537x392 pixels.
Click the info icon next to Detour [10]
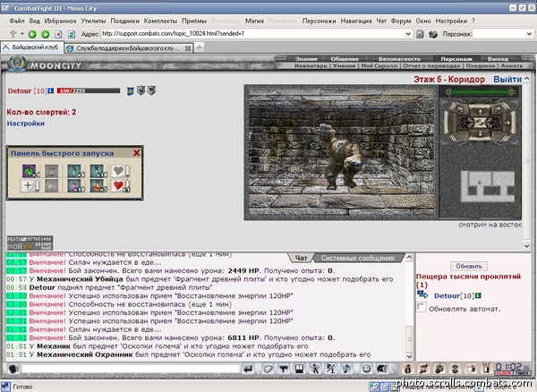tap(50, 90)
